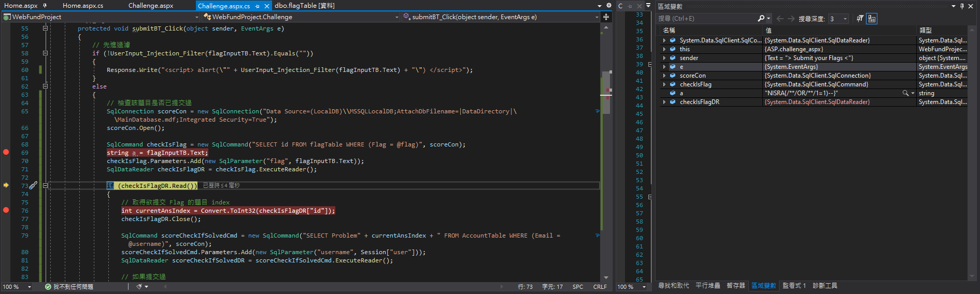
Task: Click the split editor window icon
Action: 606,17
